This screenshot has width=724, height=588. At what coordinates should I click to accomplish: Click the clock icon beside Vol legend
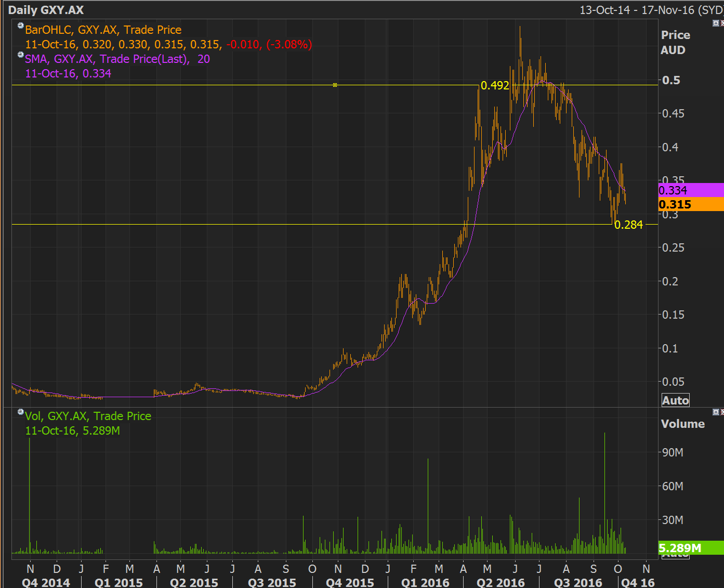tap(21, 412)
